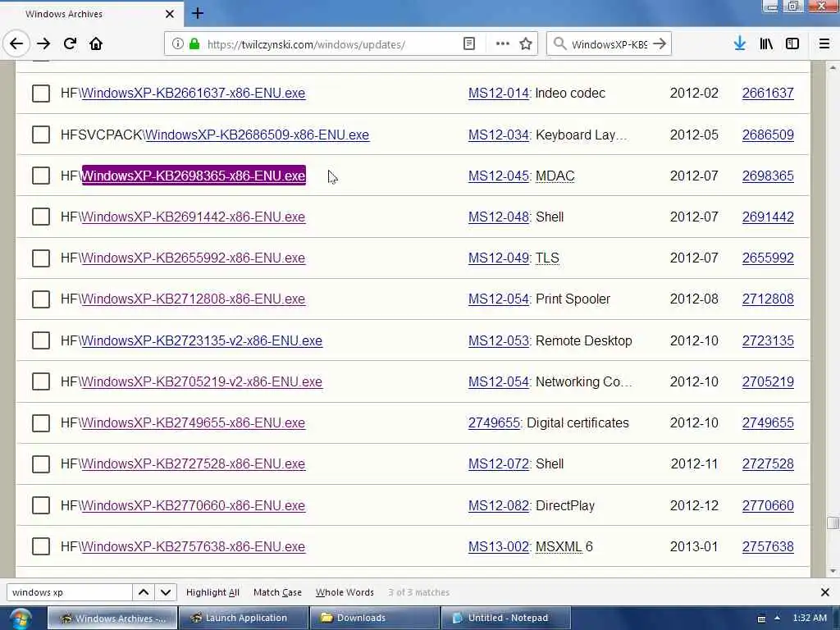
Task: Show site information icon in address bar
Action: pyautogui.click(x=178, y=44)
